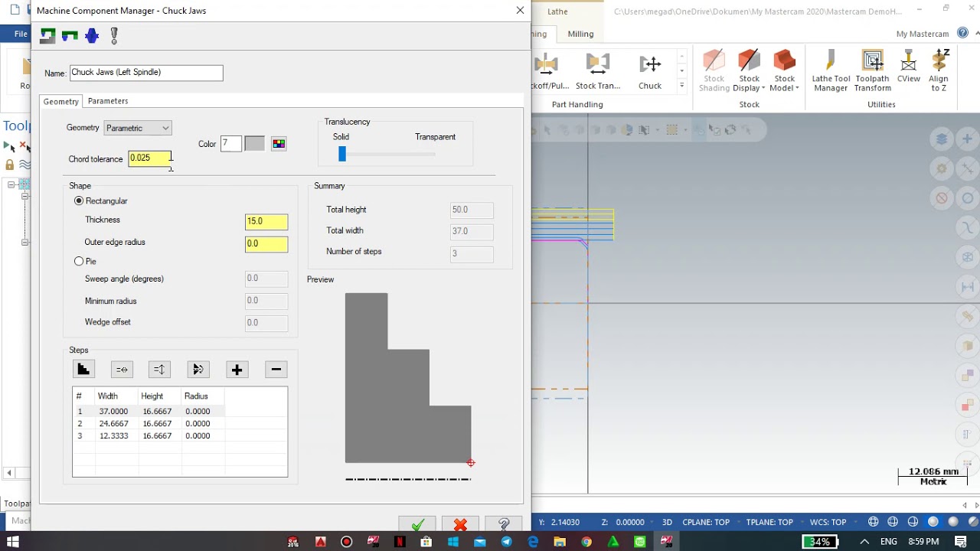Select the green chuck jaws icon
Image resolution: width=980 pixels, height=551 pixels.
[x=70, y=35]
